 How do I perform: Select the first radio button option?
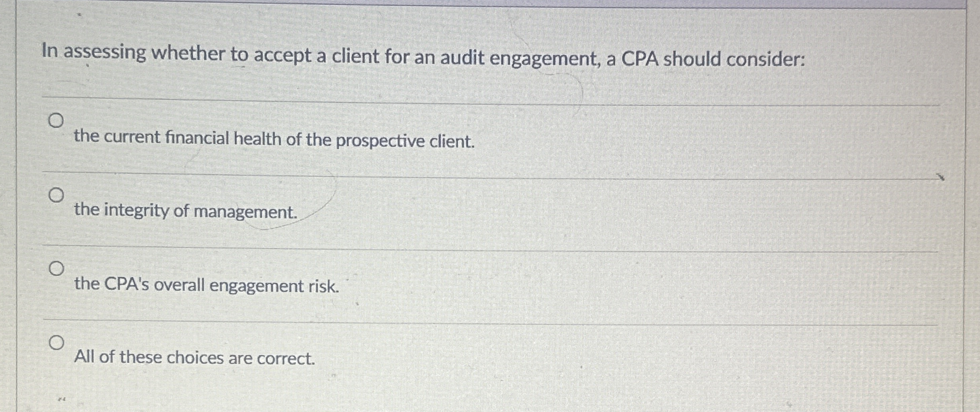(x=56, y=120)
